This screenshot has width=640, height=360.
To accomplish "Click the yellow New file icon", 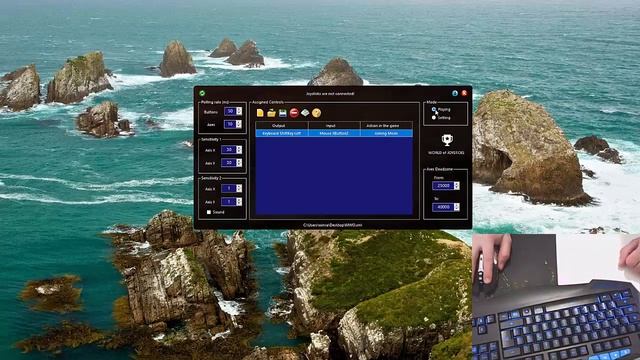I will pyautogui.click(x=260, y=113).
